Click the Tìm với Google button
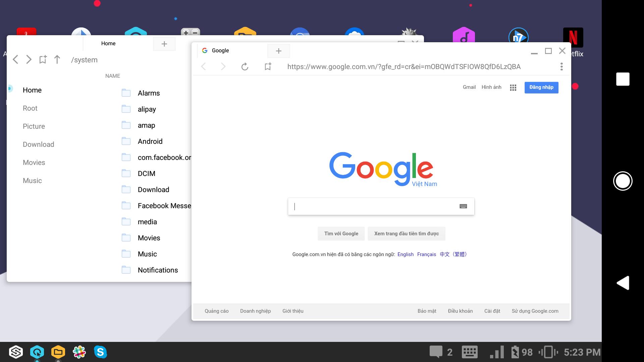Image resolution: width=644 pixels, height=362 pixels. pyautogui.click(x=341, y=234)
